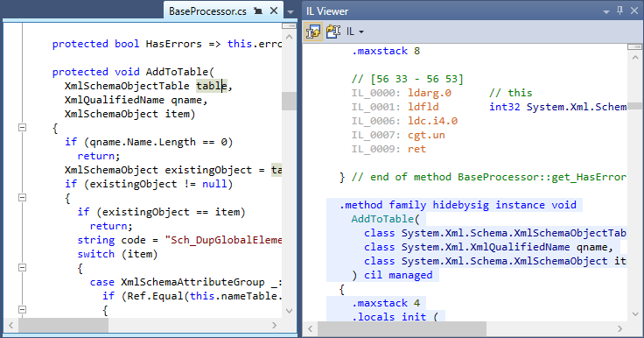The height and width of the screenshot is (338, 644).
Task: Click '.method family hidebysig instance void' line
Action: click(458, 205)
